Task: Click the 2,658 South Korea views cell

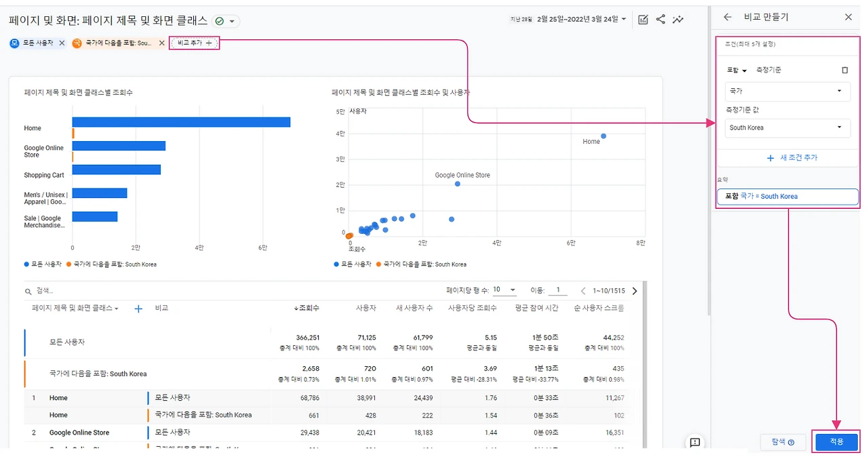Action: click(x=311, y=368)
